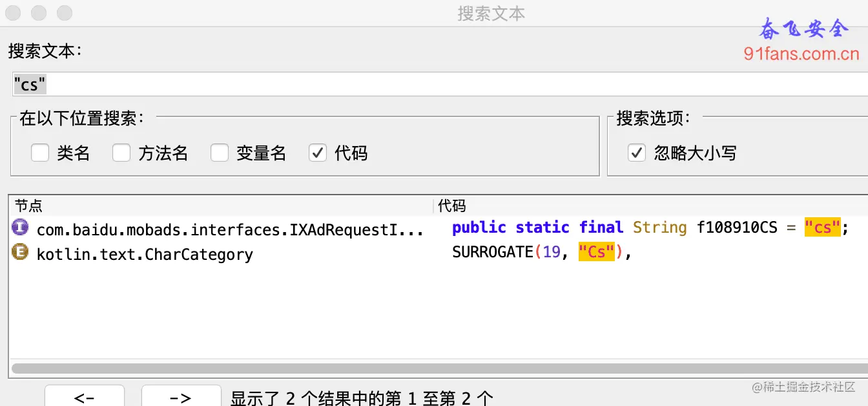
Task: Minimize the 搜索文本 window
Action: (39, 12)
